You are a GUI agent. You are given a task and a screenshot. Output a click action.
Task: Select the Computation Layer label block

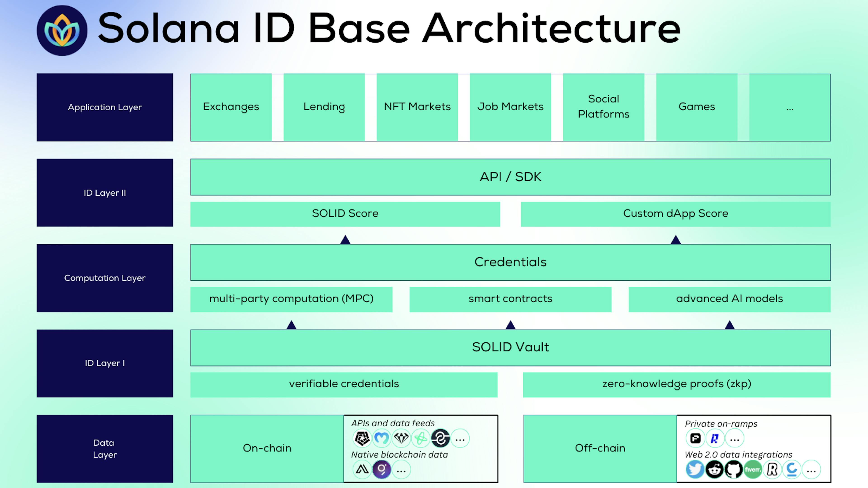(x=105, y=278)
